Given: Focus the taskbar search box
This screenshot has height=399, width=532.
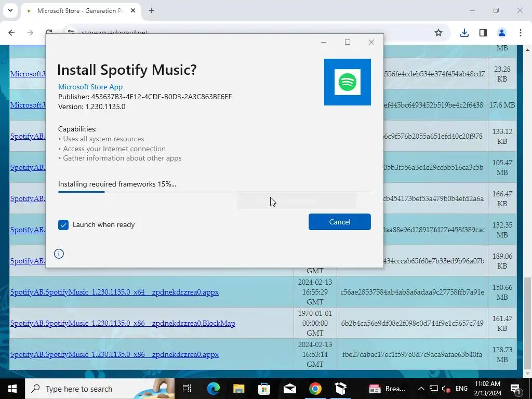Looking at the screenshot, I should [x=100, y=389].
